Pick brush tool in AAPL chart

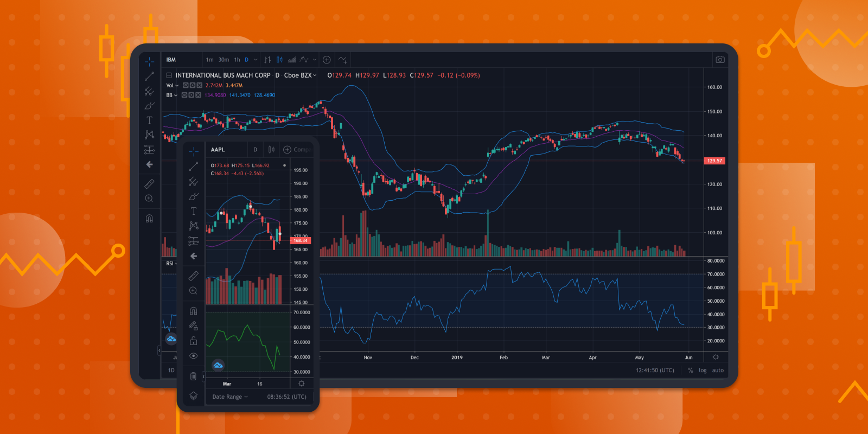pyautogui.click(x=194, y=196)
